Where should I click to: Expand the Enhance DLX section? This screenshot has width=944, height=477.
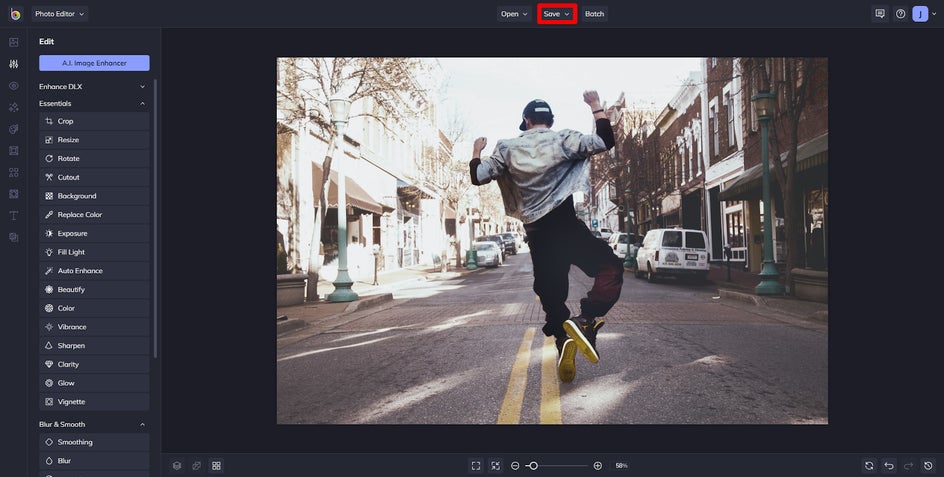[x=93, y=87]
